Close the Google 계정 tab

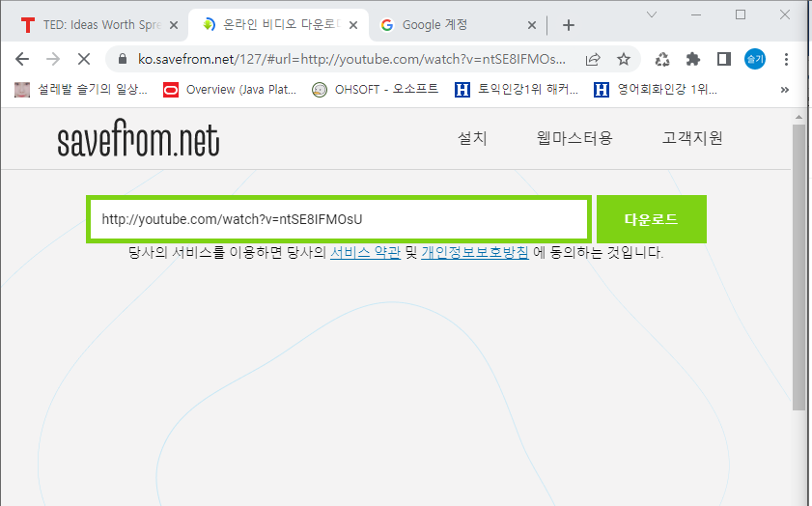pyautogui.click(x=532, y=25)
